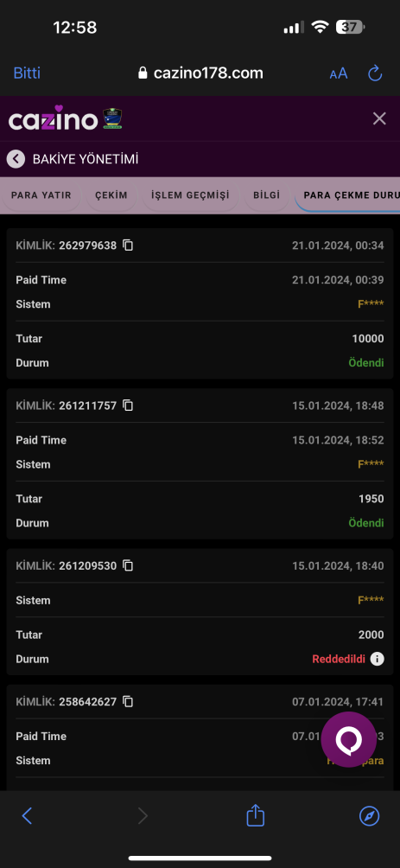
Task: Copy transaction ID 262979638
Action: tap(128, 246)
